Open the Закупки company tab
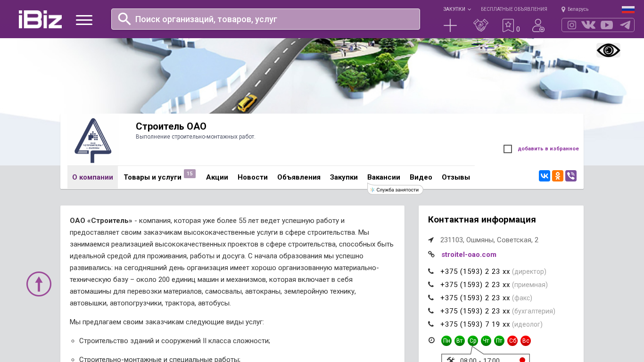The height and width of the screenshot is (362, 644). click(x=344, y=177)
